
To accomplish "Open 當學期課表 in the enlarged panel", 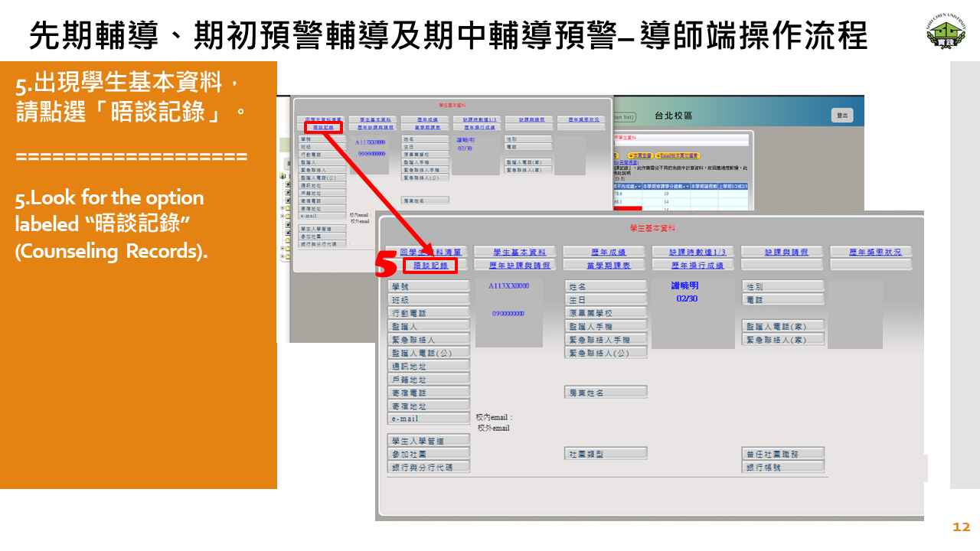I will pyautogui.click(x=608, y=266).
